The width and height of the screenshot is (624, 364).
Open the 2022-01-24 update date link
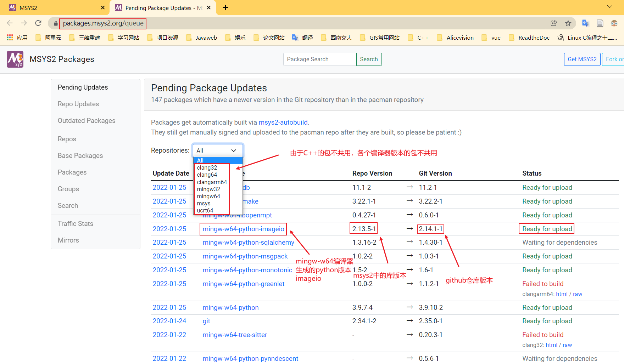click(x=169, y=321)
